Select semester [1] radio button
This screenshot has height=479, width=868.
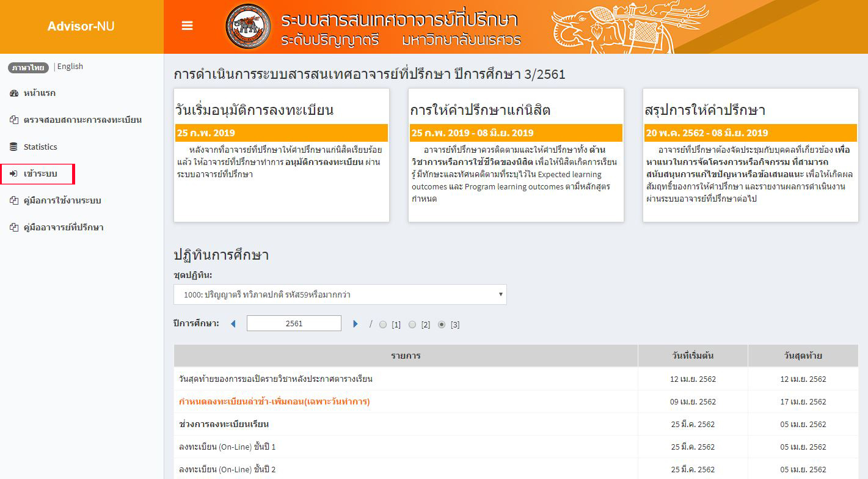coord(383,324)
